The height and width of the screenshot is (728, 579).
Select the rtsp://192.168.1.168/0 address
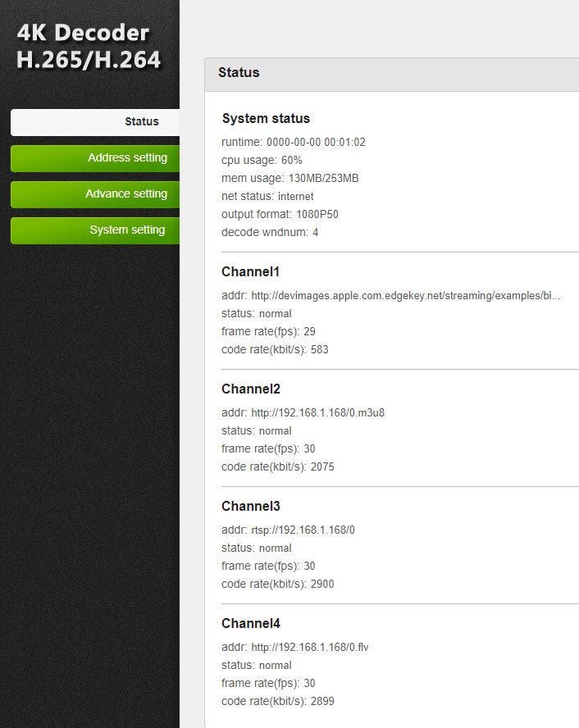pos(303,530)
